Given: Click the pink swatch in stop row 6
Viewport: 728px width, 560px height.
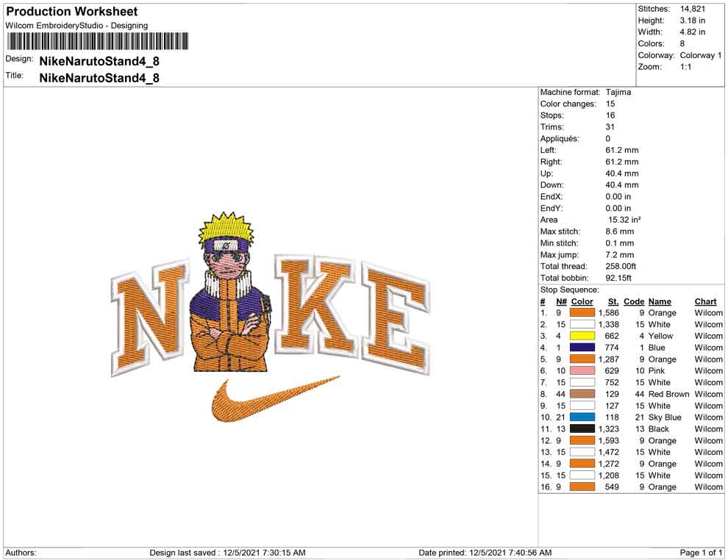Looking at the screenshot, I should pyautogui.click(x=582, y=370).
